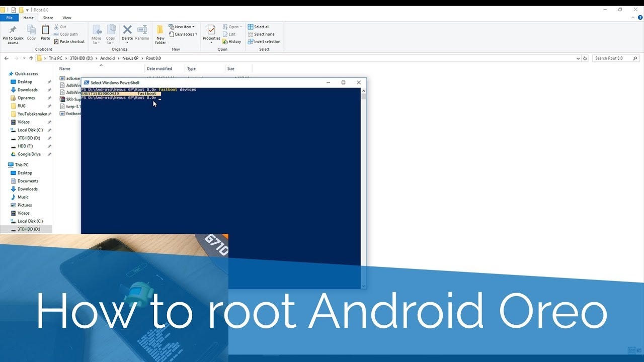Open Explorer help question mark icon

tap(639, 18)
